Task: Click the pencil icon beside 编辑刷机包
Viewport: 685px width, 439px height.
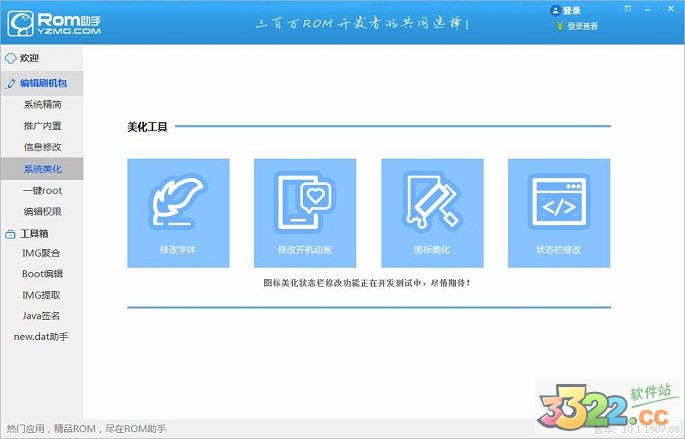Action: pos(11,83)
